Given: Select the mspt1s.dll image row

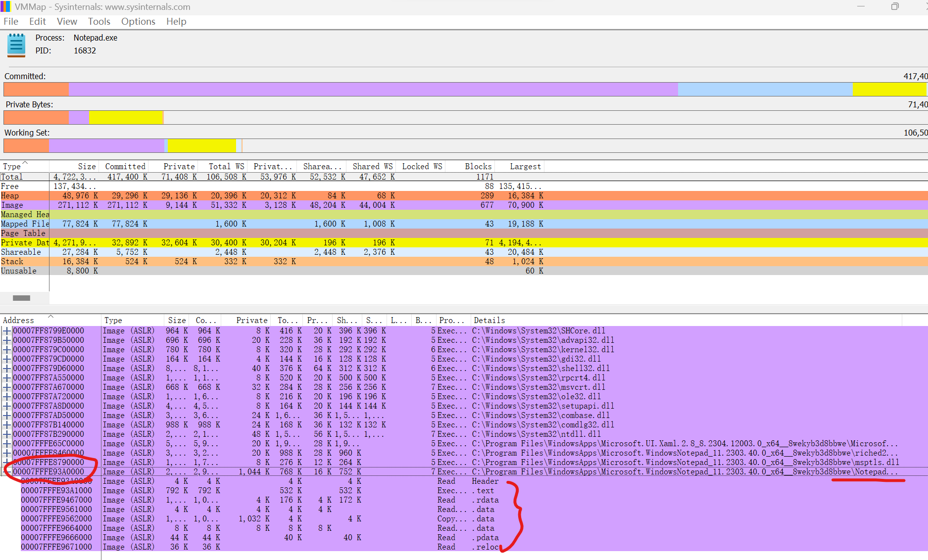Looking at the screenshot, I should [x=464, y=462].
